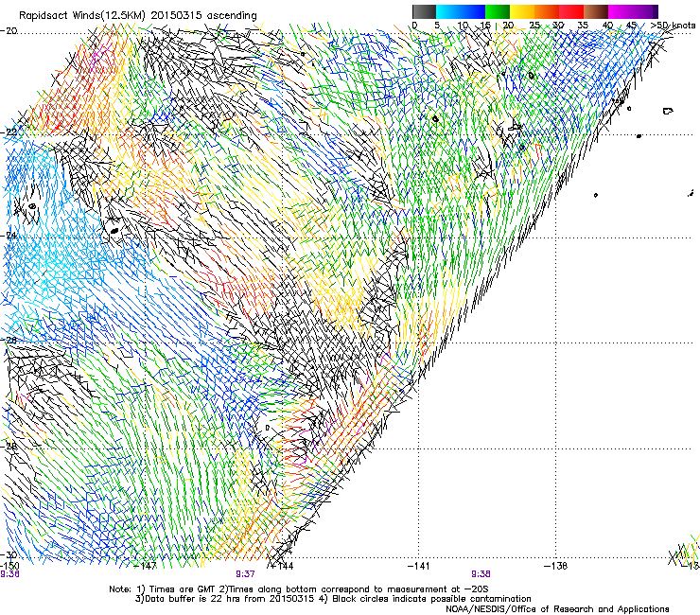This screenshot has height=615, width=700.
Task: Click the '-144' longitude label
Action: (282, 566)
